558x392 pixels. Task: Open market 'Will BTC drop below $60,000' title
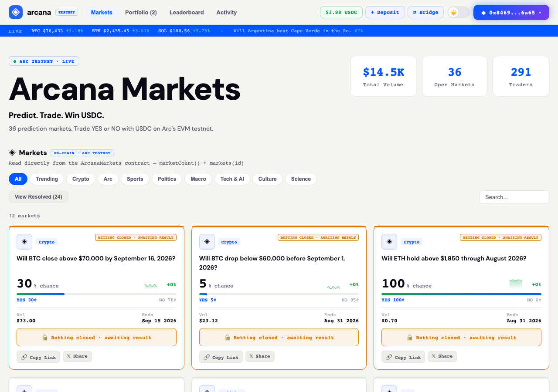tap(272, 263)
